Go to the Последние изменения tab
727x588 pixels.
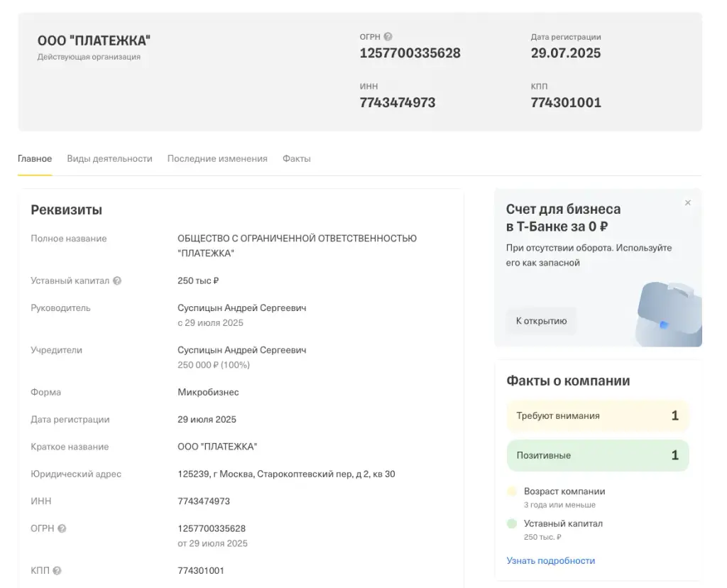(217, 158)
